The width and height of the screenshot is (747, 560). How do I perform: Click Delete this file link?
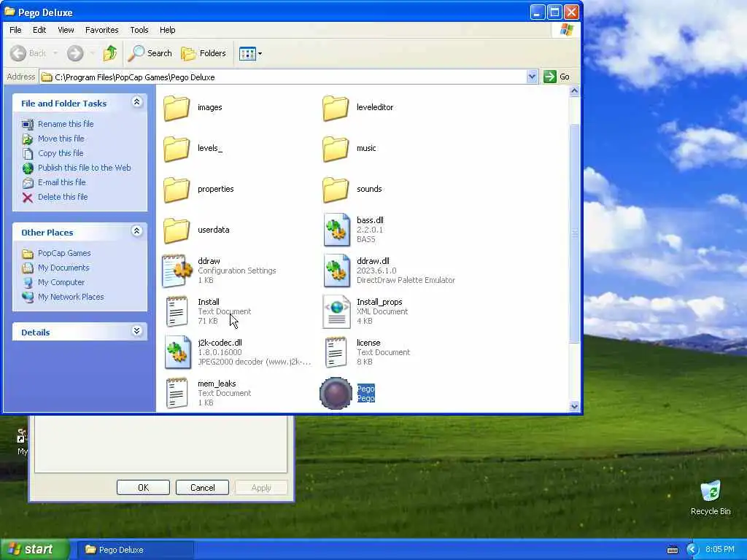click(x=63, y=197)
